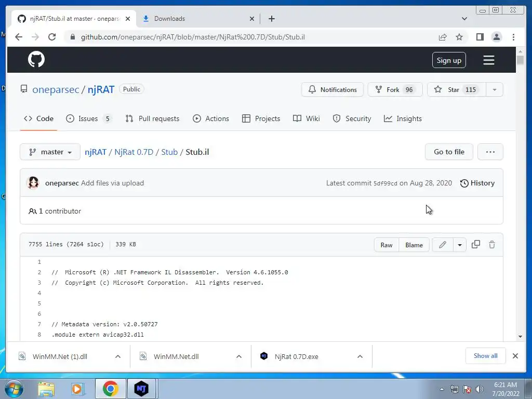
Task: Open the Windows Start button
Action: tap(14, 389)
